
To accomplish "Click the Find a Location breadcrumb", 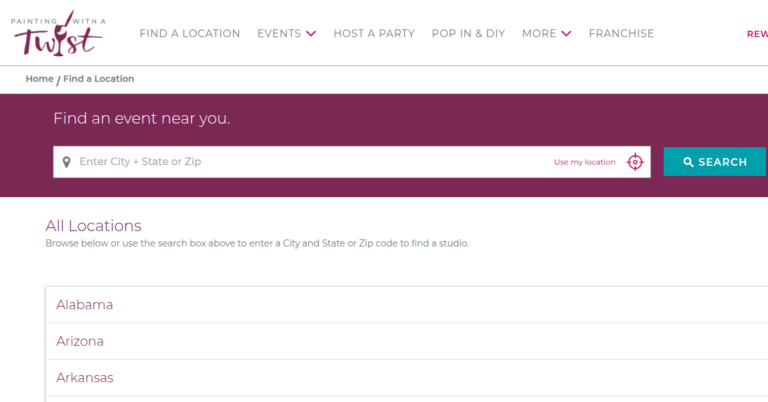I will (x=99, y=79).
